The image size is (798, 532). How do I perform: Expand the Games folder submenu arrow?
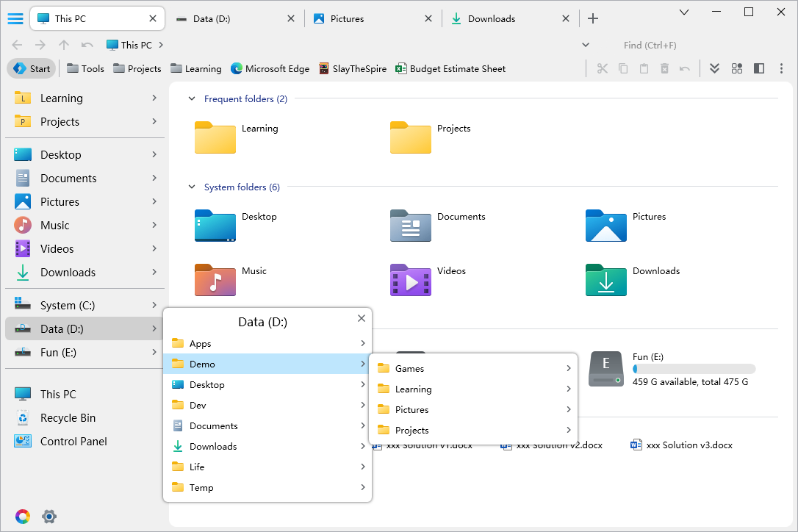coord(568,368)
